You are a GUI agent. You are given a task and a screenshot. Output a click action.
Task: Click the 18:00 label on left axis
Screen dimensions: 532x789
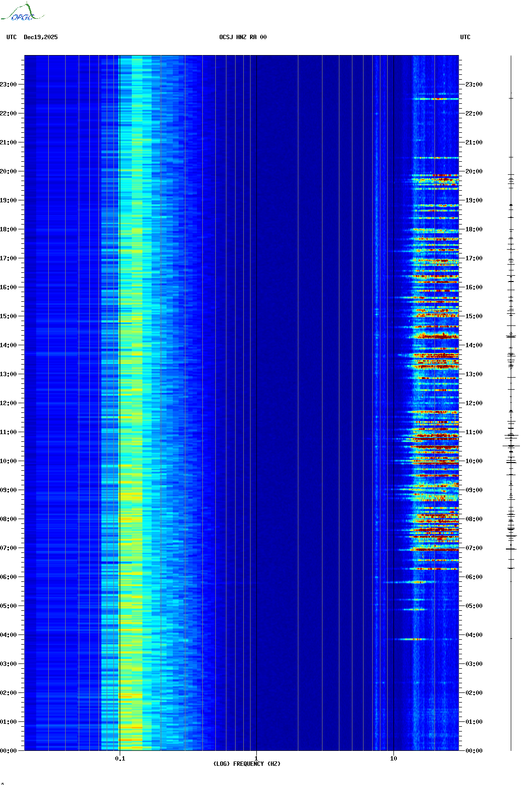point(8,229)
